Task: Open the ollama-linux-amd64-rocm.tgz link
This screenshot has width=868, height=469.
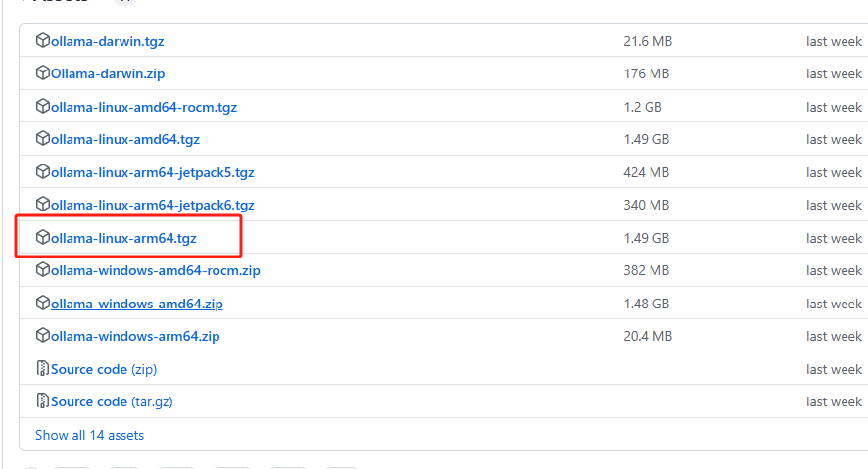Action: 144,108
